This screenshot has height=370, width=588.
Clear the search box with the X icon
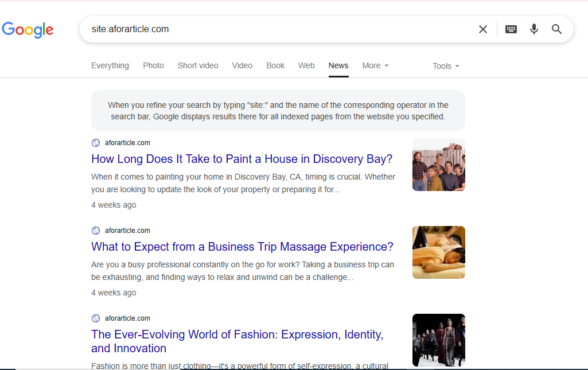(483, 29)
